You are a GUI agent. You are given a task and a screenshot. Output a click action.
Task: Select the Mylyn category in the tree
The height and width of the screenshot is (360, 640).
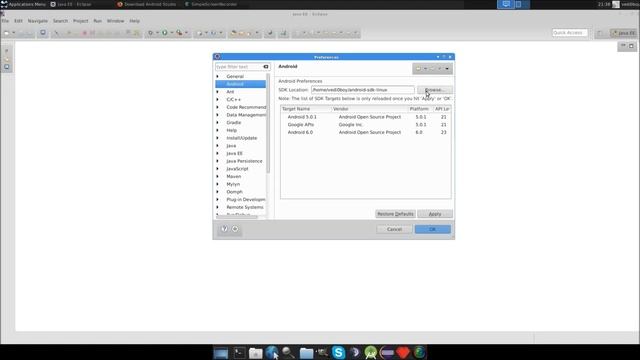[233, 184]
